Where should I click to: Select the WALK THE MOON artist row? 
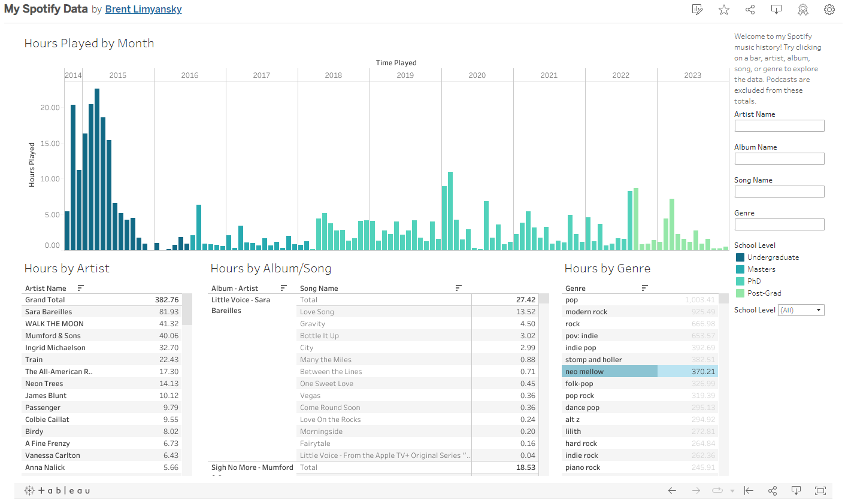(x=102, y=324)
